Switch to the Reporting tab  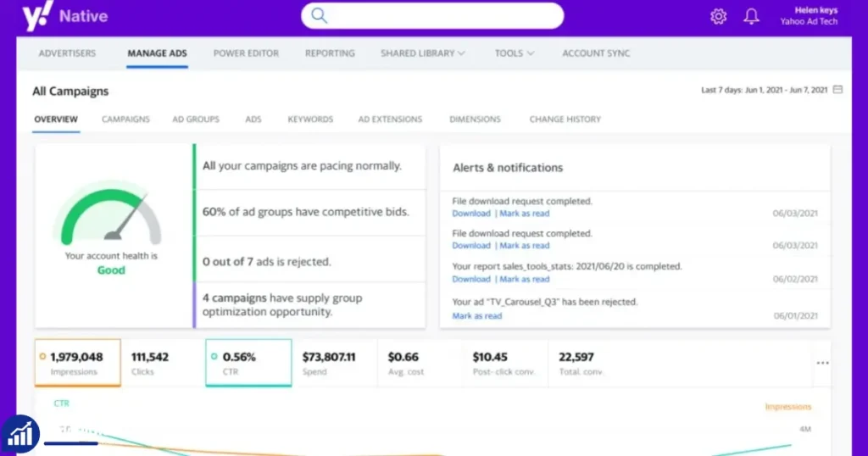(x=330, y=53)
